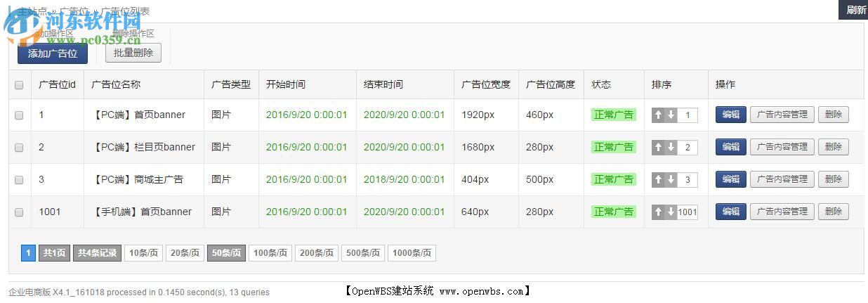868x303 pixels.
Task: Set page size to 500条/页
Action: pos(363,253)
